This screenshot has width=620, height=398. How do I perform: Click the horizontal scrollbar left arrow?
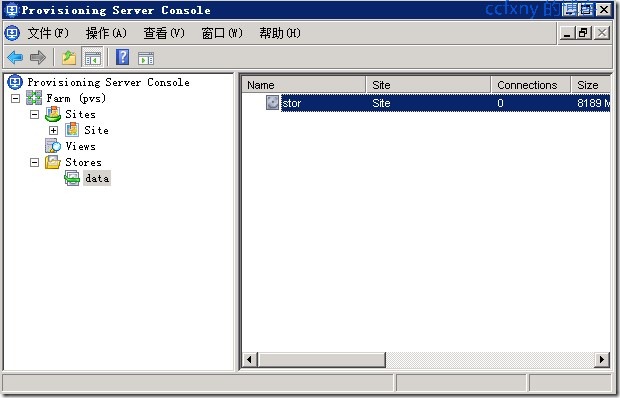point(249,360)
